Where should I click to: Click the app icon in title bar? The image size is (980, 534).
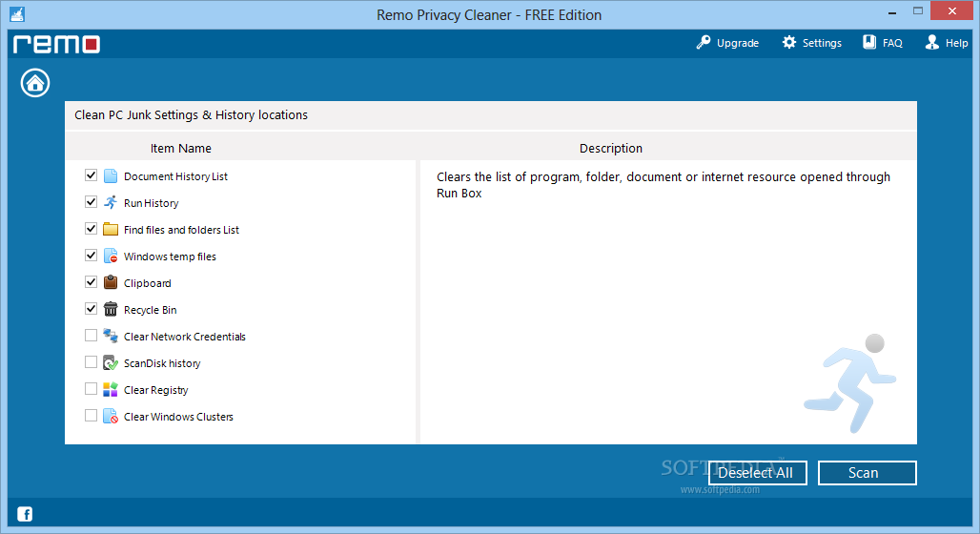pyautogui.click(x=17, y=13)
